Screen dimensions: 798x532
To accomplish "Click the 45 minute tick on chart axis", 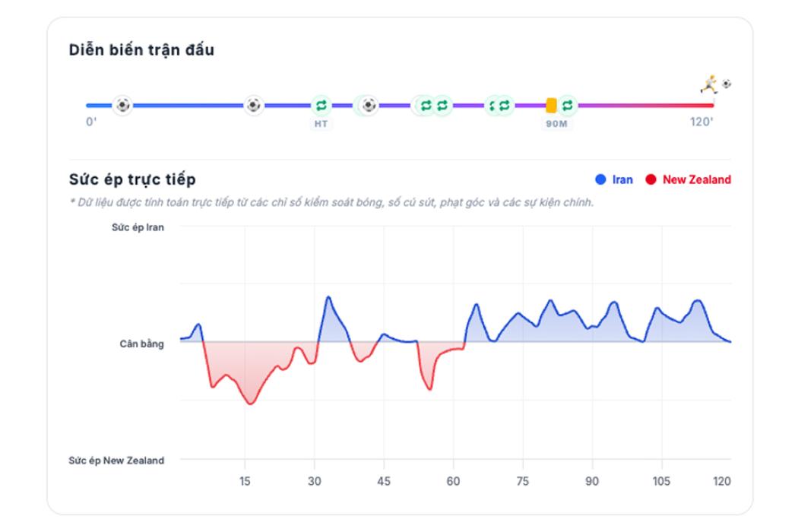I will click(x=384, y=481).
